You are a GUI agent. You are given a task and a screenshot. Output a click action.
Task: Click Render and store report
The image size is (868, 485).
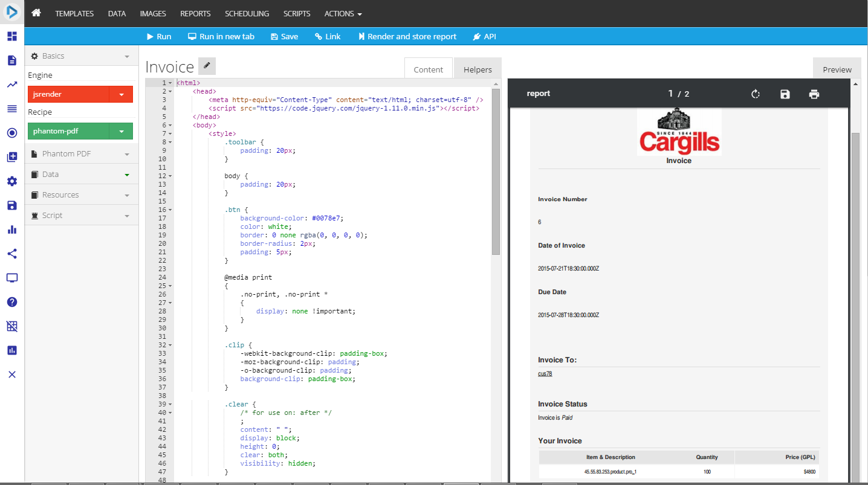408,36
